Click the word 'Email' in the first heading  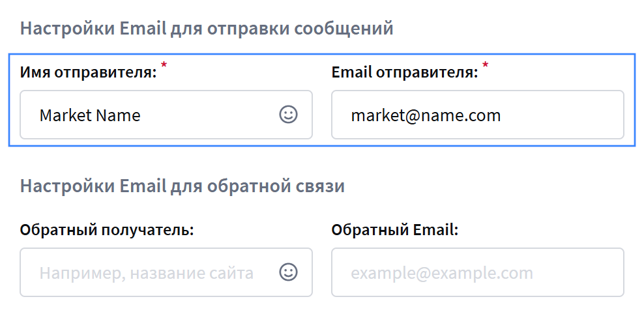[142, 29]
